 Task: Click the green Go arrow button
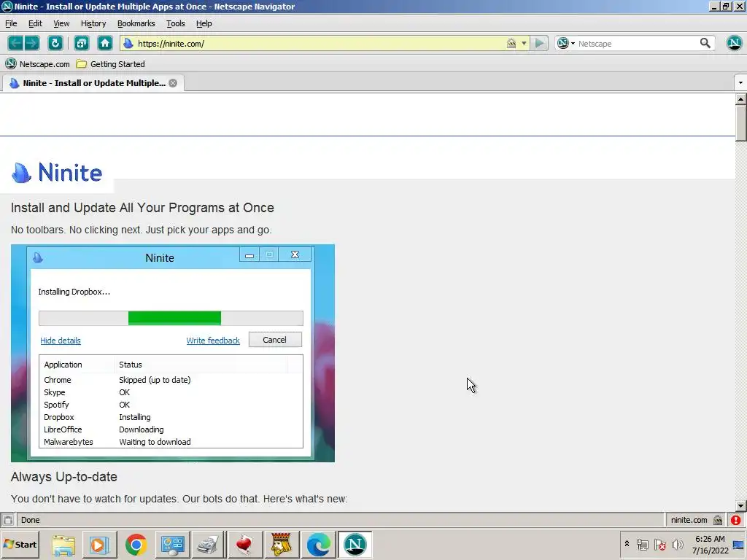click(539, 43)
